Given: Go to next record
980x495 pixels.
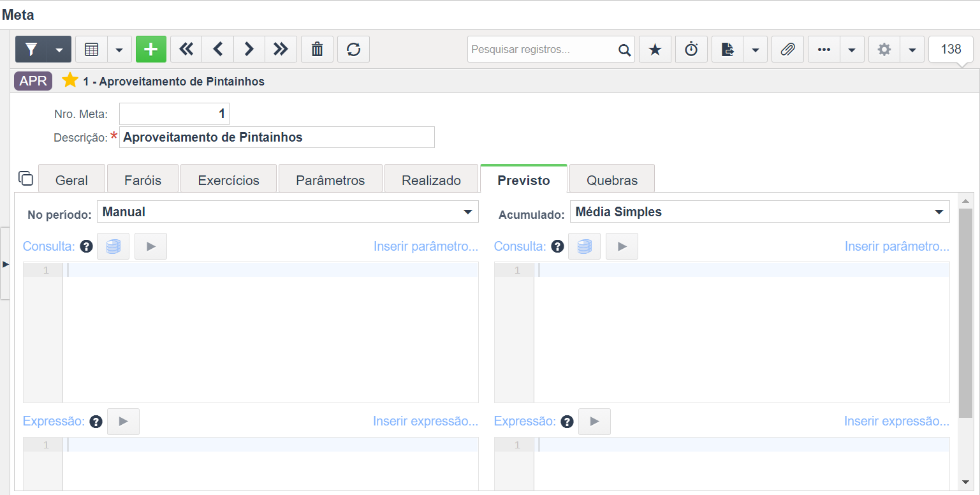Looking at the screenshot, I should click(x=249, y=49).
